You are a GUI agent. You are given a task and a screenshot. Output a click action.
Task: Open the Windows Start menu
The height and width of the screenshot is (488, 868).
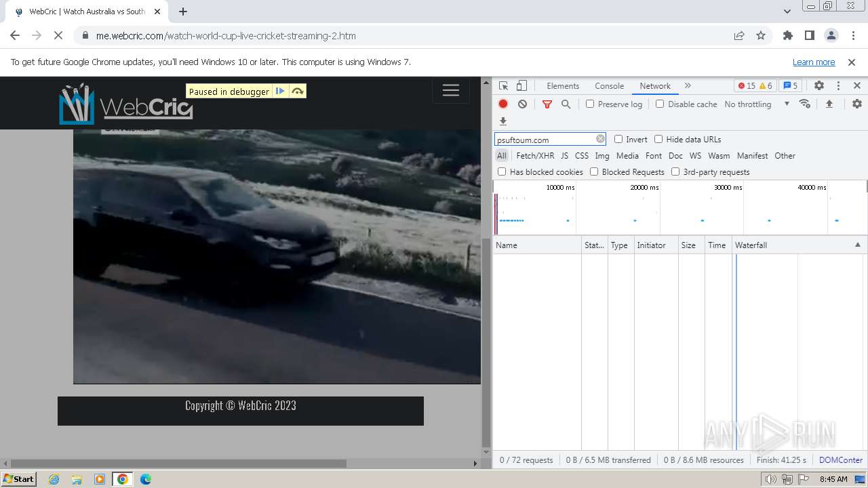[18, 479]
